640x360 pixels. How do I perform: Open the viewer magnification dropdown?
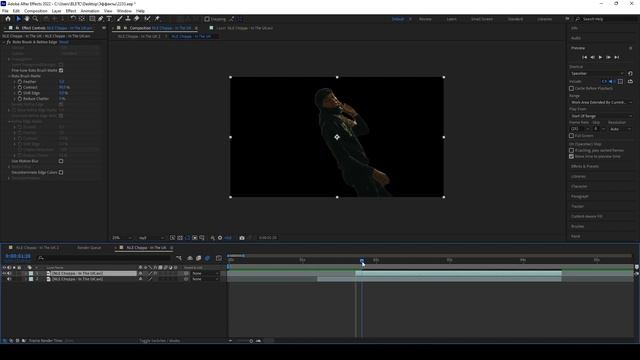[x=122, y=238]
